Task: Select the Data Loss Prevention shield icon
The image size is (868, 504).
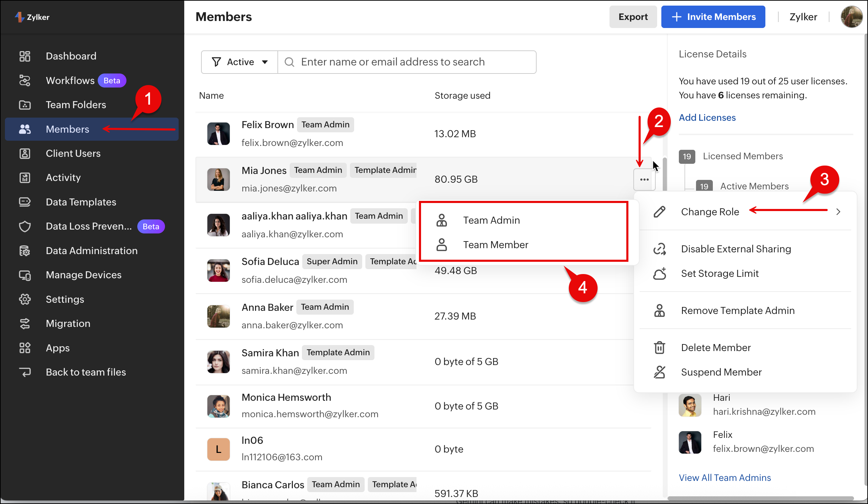Action: point(25,226)
